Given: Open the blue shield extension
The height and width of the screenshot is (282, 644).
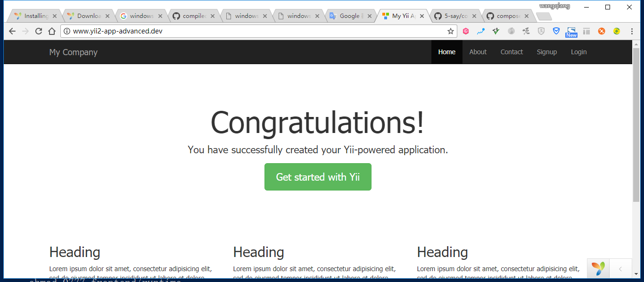Looking at the screenshot, I should tap(556, 31).
